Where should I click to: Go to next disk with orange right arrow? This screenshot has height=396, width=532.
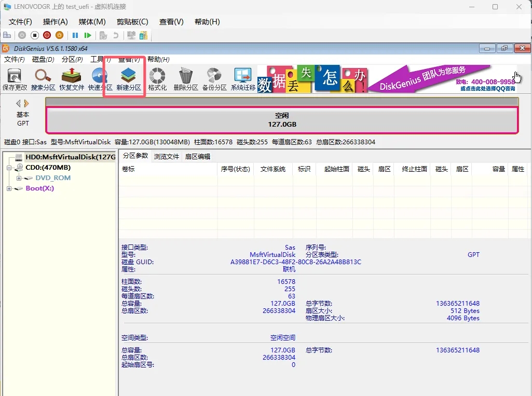click(26, 103)
